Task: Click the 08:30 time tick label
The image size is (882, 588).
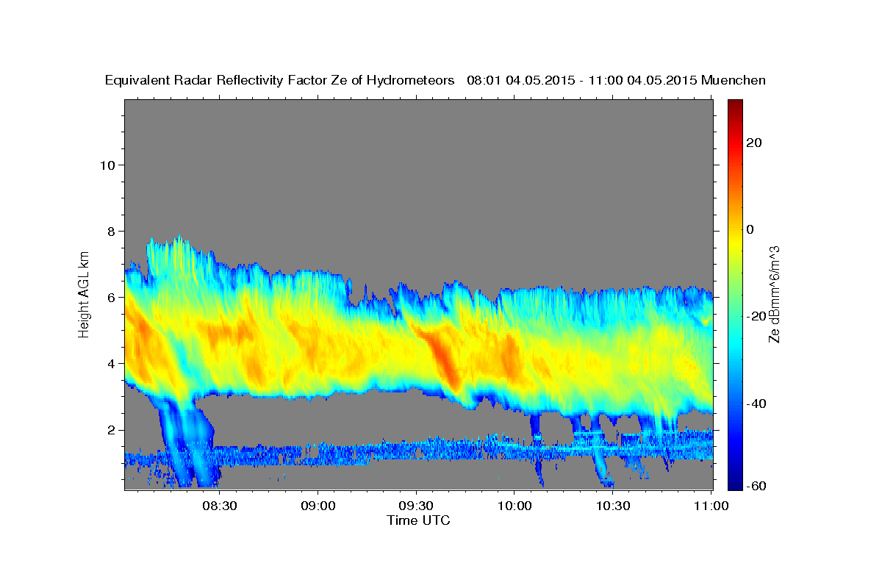Action: (x=219, y=506)
